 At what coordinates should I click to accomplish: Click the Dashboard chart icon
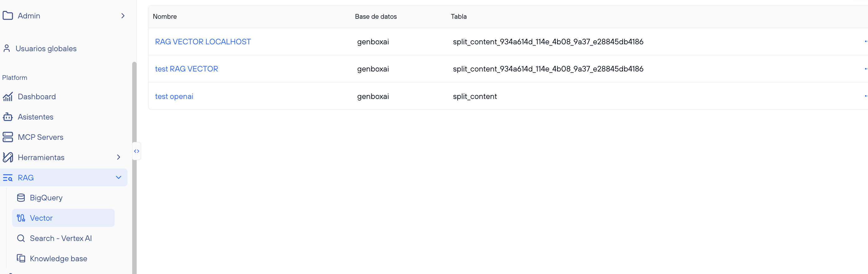[8, 97]
